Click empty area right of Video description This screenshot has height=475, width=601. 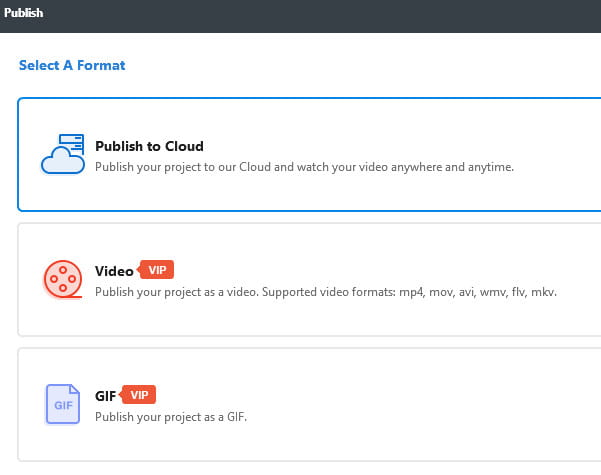click(580, 292)
